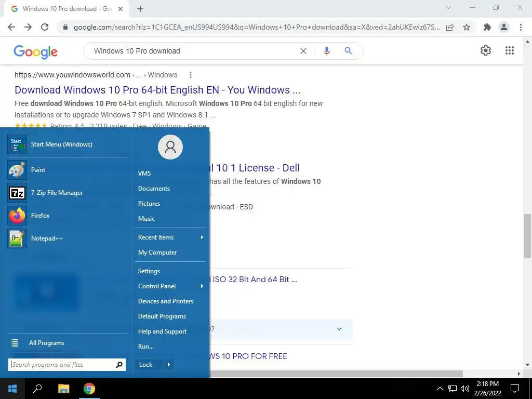Open the ISO 32 Bit And 64 Bit result
532x399 pixels.
tap(254, 279)
